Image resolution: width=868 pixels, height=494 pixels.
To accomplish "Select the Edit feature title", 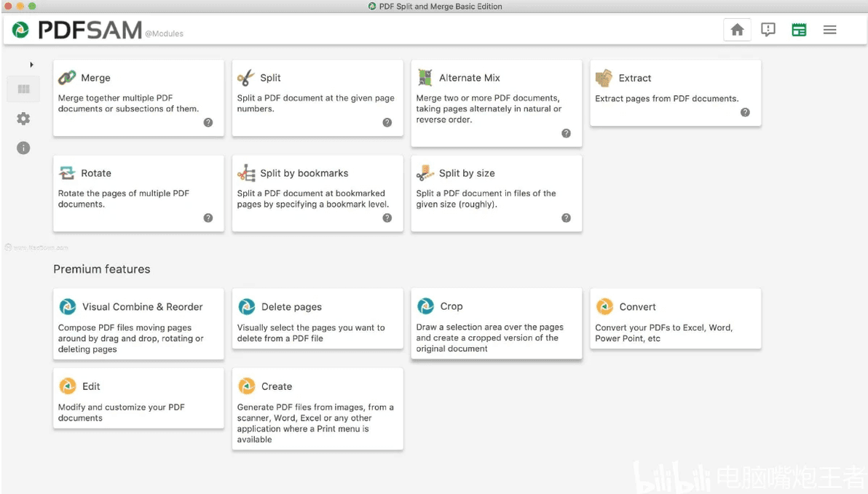I will pyautogui.click(x=91, y=386).
